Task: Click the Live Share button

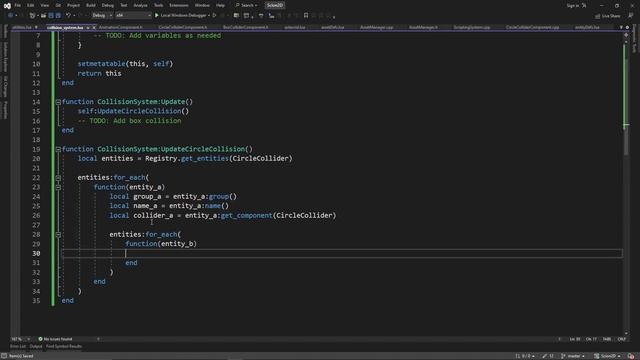Action: (x=608, y=16)
